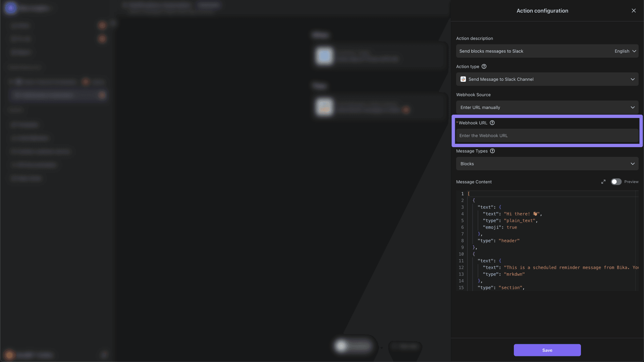
Task: Click the Slack icon in Action type
Action: pyautogui.click(x=463, y=79)
